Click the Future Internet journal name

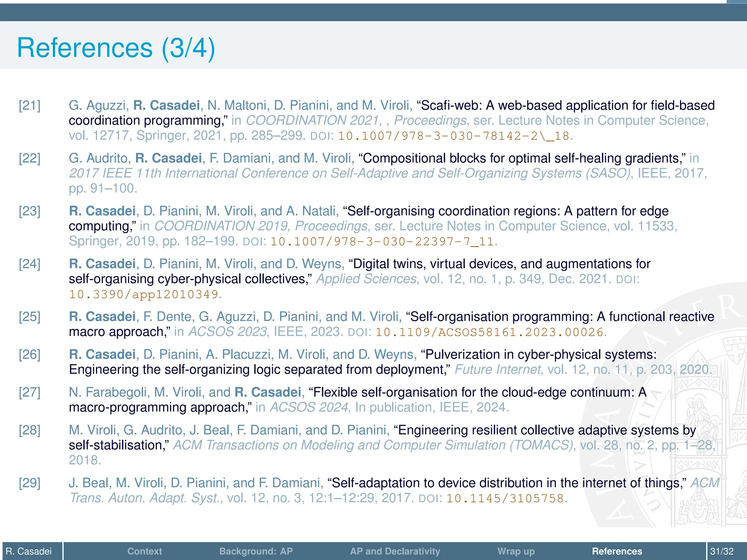498,370
